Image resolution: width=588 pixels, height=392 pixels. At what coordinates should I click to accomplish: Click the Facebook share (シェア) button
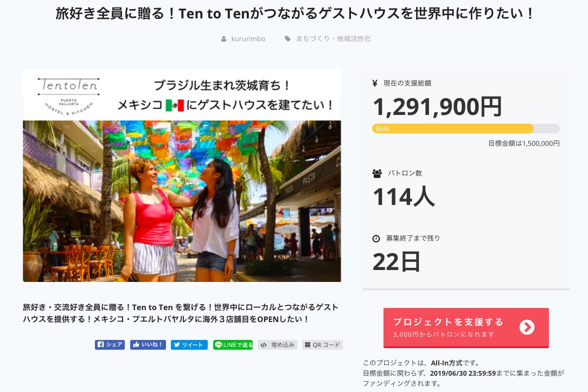point(110,345)
